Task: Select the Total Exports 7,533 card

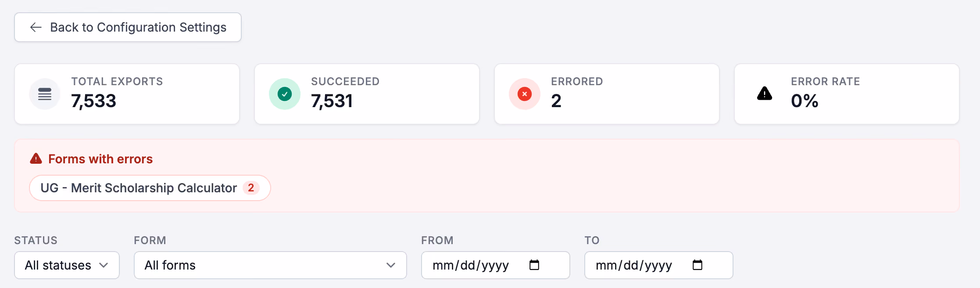Action: pos(127,94)
